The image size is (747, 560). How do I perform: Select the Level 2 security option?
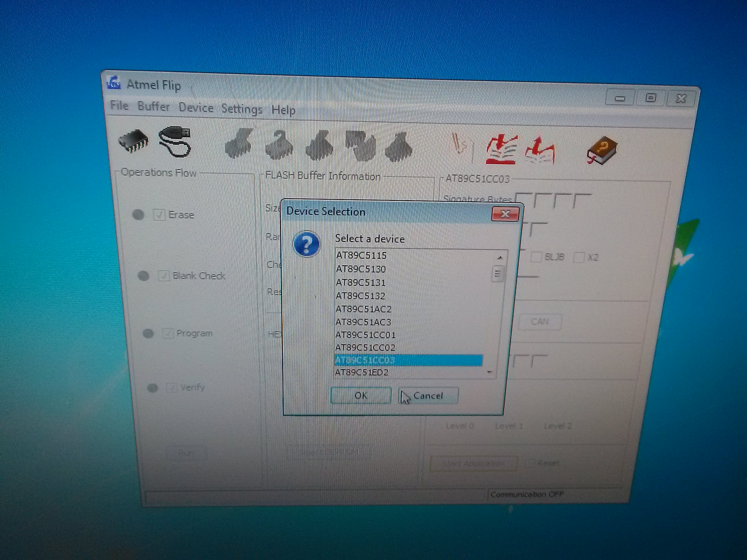(x=558, y=426)
